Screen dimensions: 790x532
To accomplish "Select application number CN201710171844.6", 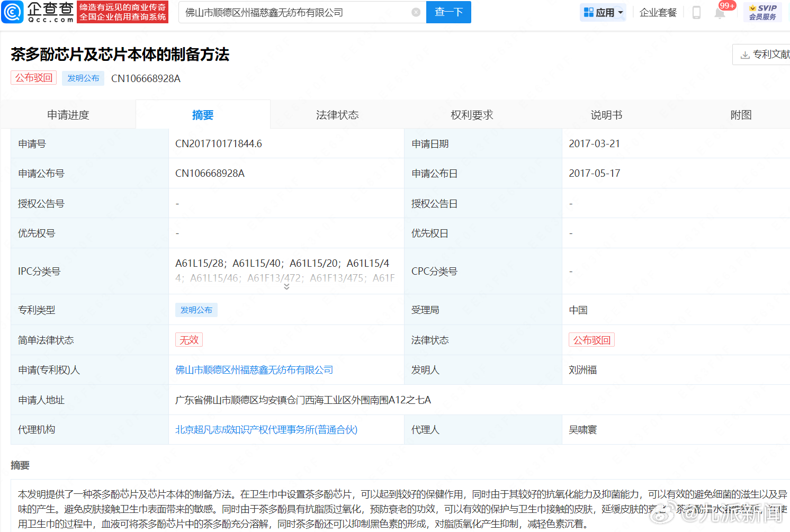I will pyautogui.click(x=219, y=143).
